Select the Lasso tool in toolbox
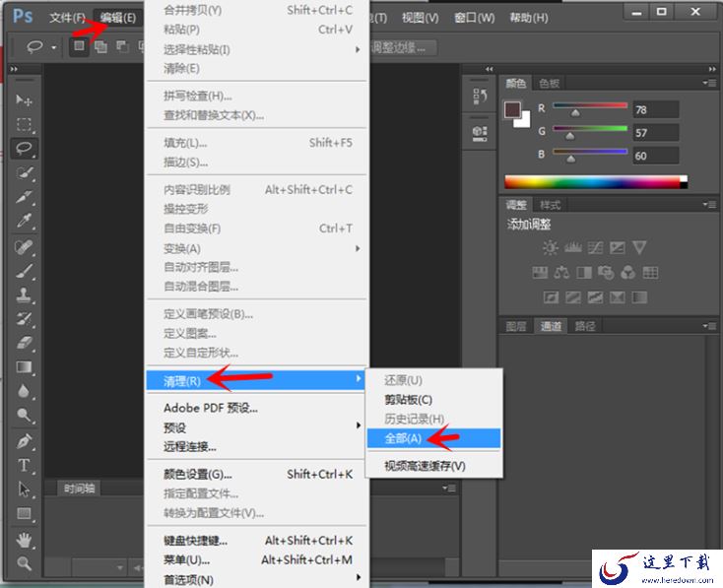This screenshot has width=723, height=588. (24, 149)
